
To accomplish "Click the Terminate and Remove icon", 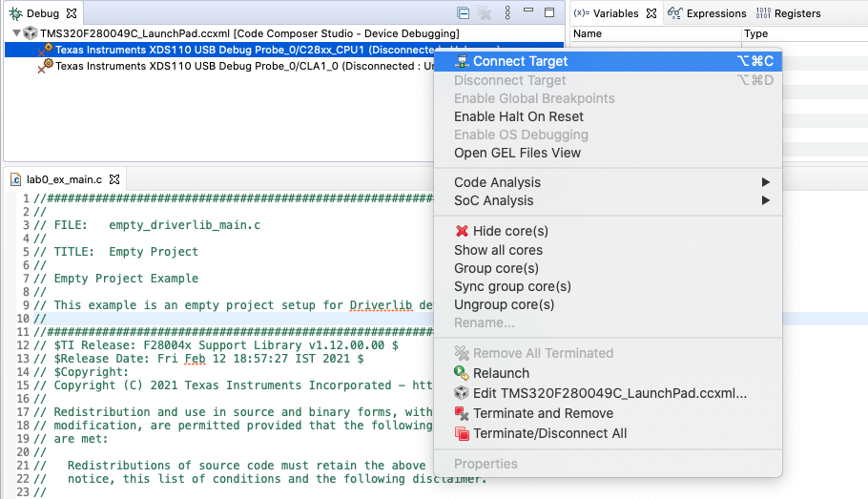I will (x=462, y=413).
